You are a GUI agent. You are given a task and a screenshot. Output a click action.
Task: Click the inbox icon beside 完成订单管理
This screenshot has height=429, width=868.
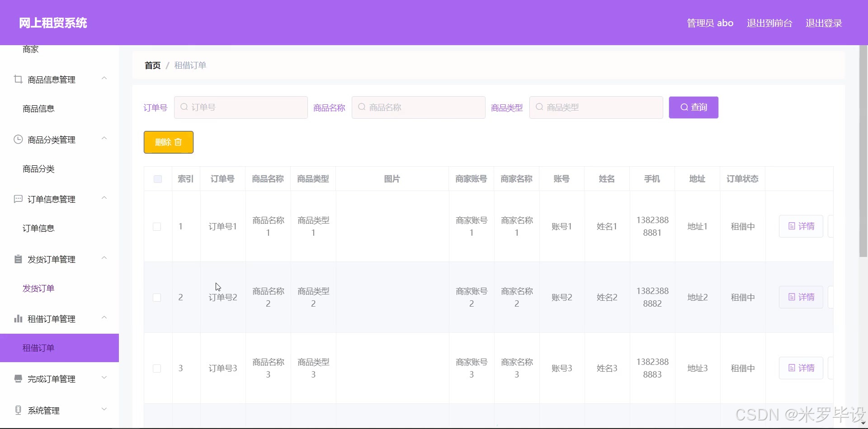pyautogui.click(x=18, y=378)
